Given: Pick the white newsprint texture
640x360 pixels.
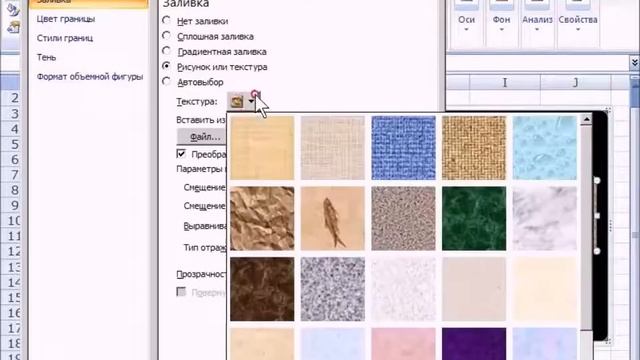Looking at the screenshot, I should (403, 289).
